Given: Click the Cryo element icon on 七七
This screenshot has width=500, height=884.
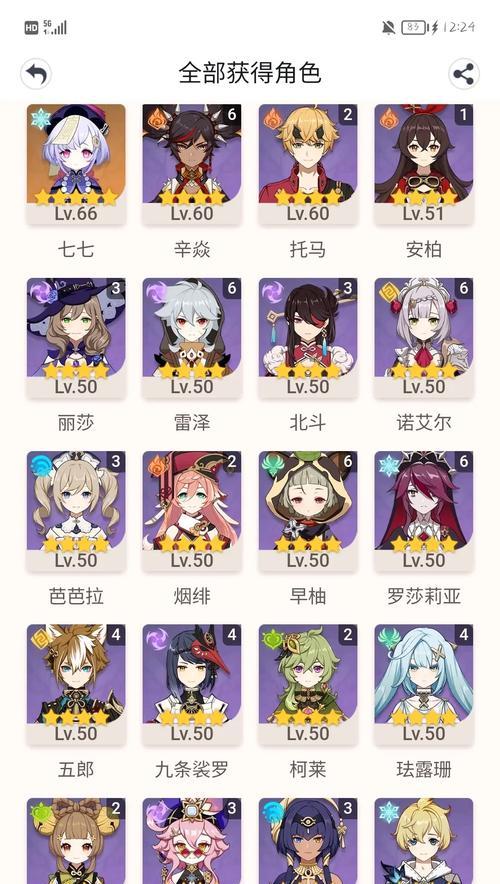Looking at the screenshot, I should (41, 118).
